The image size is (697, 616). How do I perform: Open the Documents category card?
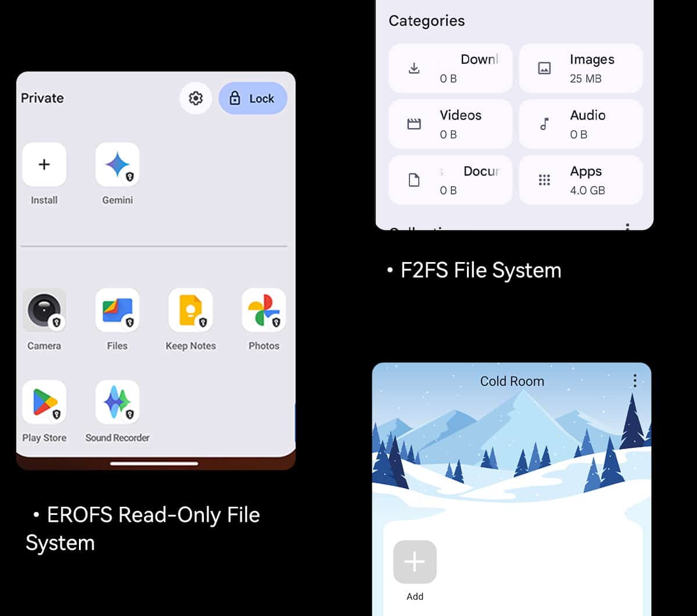[x=450, y=180]
